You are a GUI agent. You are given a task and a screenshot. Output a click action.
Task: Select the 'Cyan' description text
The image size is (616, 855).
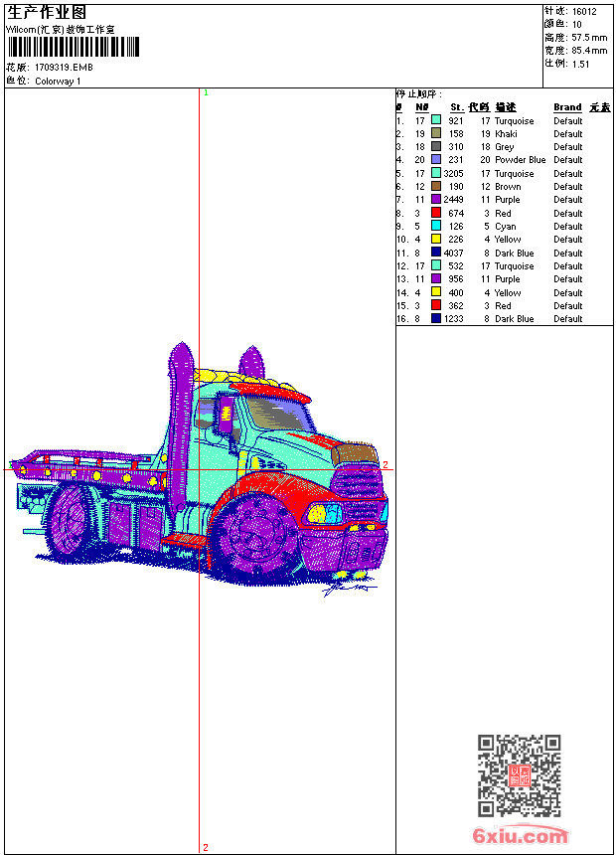pyautogui.click(x=506, y=227)
